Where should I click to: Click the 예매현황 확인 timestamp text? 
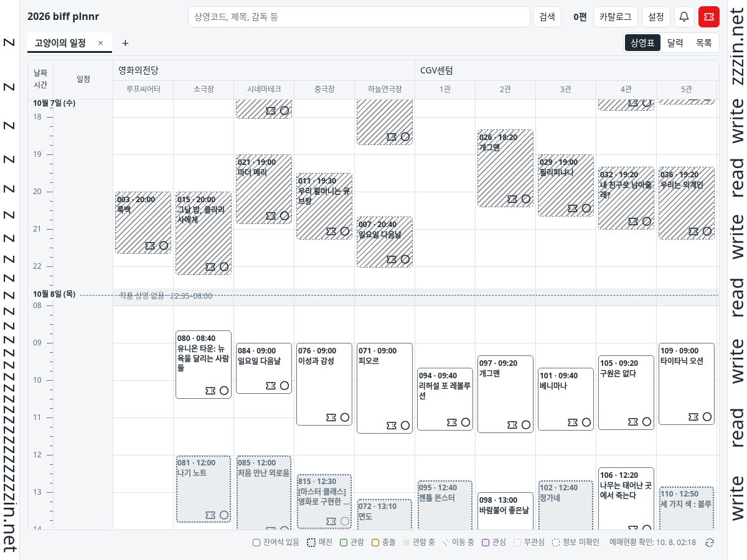(652, 543)
